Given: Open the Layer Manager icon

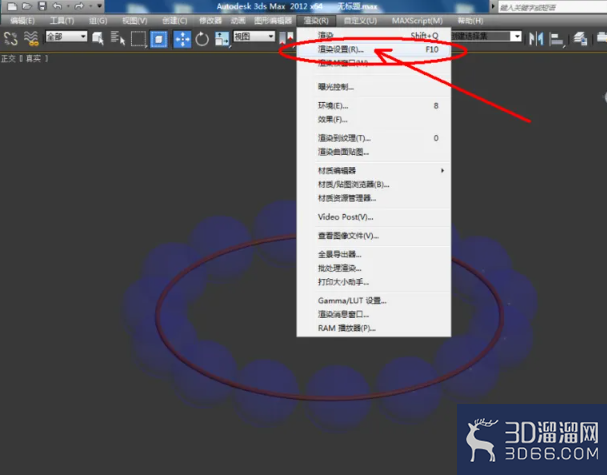Looking at the screenshot, I should [x=580, y=39].
